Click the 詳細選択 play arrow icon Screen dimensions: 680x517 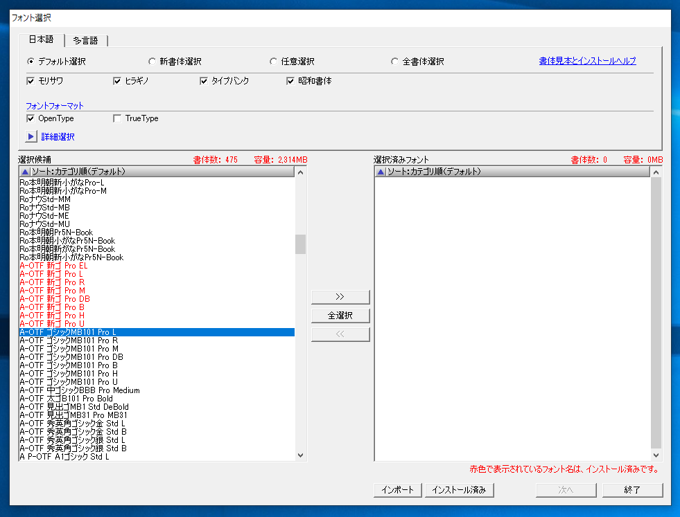(30, 137)
